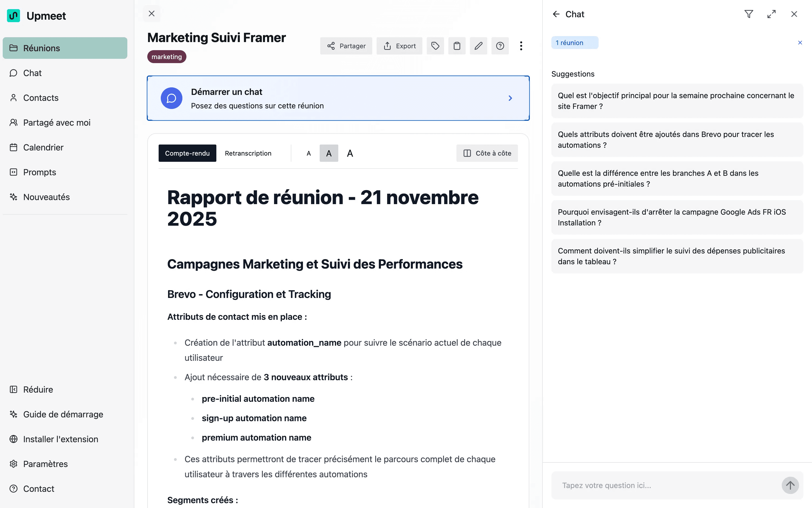The height and width of the screenshot is (508, 812).
Task: Click the Partager button
Action: point(346,46)
